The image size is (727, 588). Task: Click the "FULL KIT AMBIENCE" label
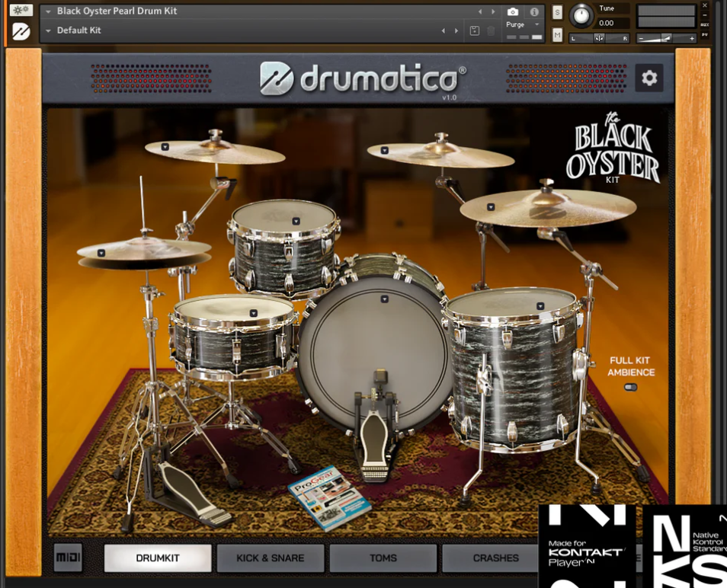click(630, 366)
